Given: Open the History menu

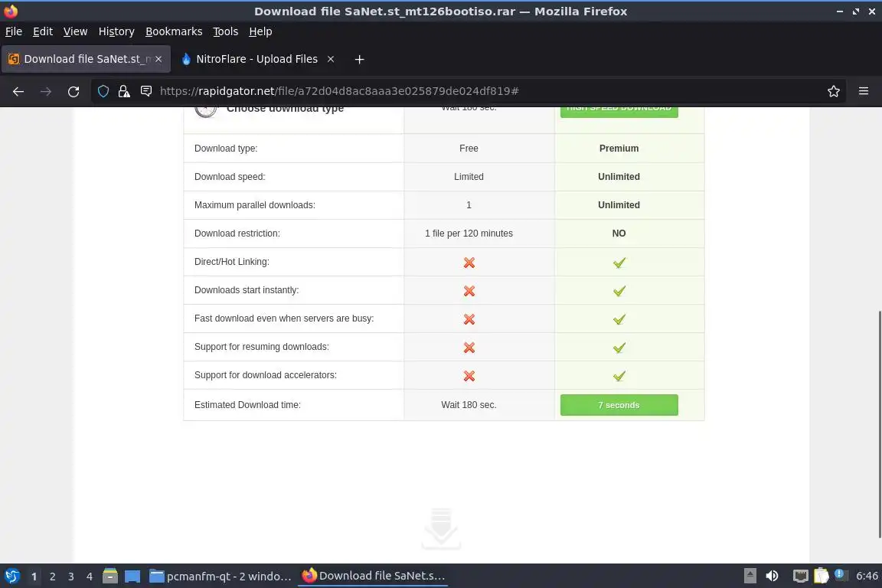Looking at the screenshot, I should [x=116, y=31].
